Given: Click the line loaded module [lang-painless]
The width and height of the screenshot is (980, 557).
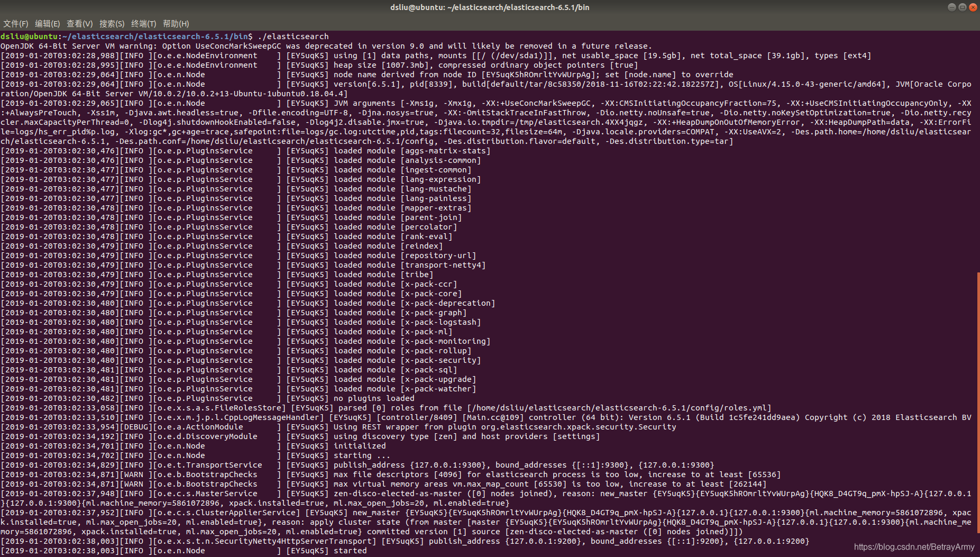Looking at the screenshot, I should 236,198.
